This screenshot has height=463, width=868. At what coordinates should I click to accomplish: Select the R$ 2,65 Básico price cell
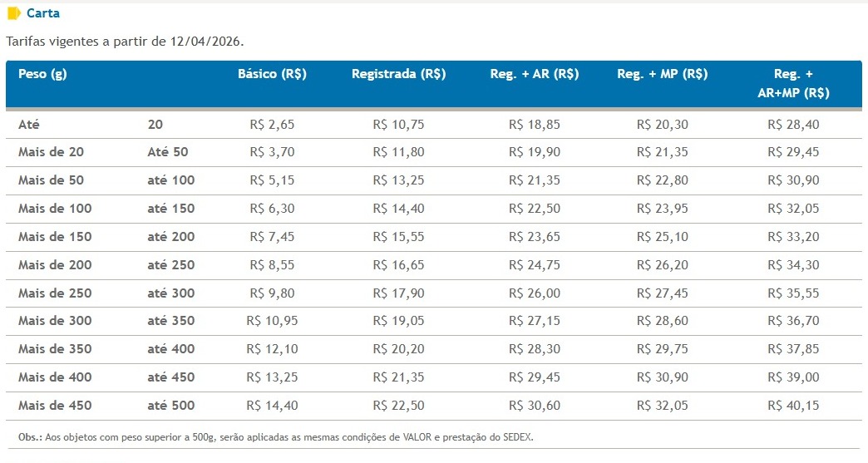pos(272,125)
